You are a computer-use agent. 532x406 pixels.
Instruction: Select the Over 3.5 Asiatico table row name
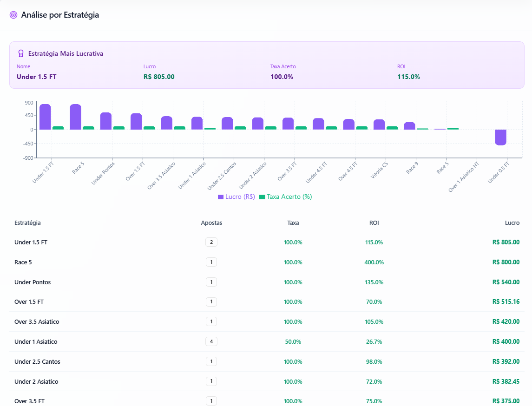pos(37,322)
